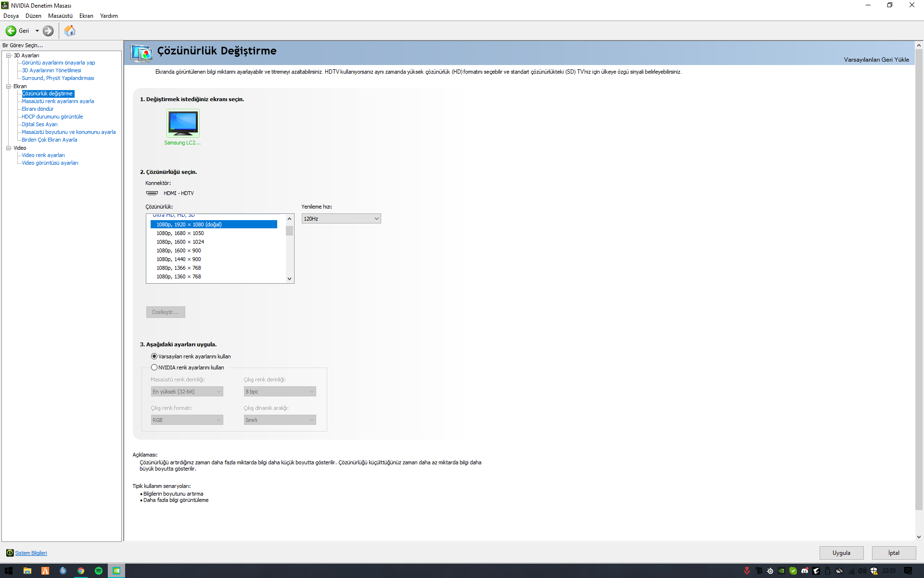
Task: Select NVIDIA renk ayarlarını kullan radio
Action: [154, 368]
